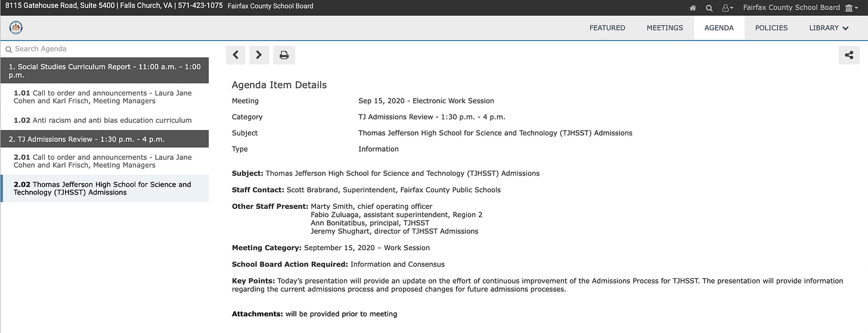Go to next agenda item arrow

[259, 55]
